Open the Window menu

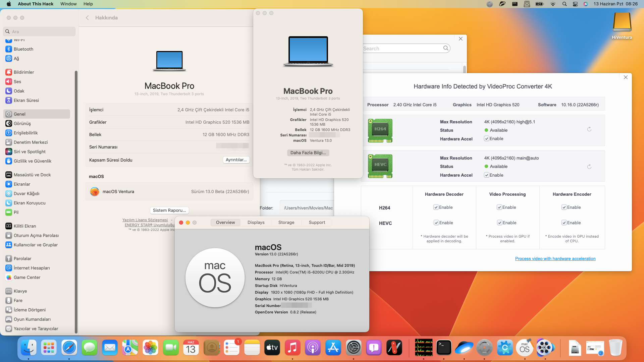[68, 4]
